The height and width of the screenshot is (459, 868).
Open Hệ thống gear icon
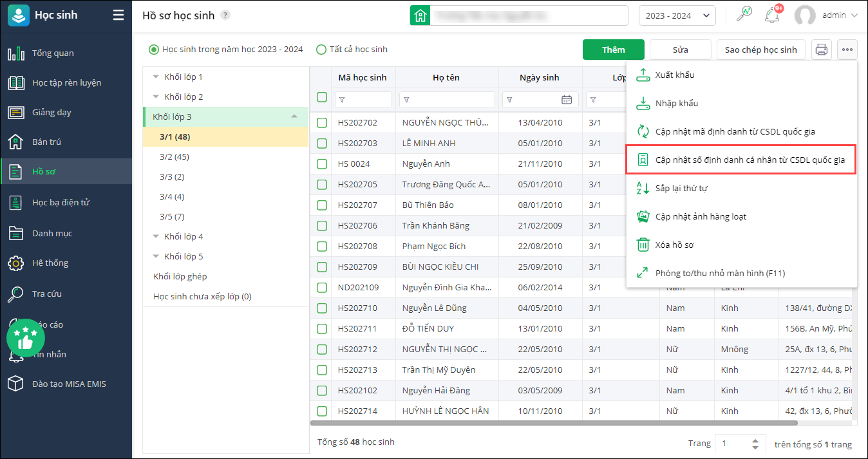16,263
